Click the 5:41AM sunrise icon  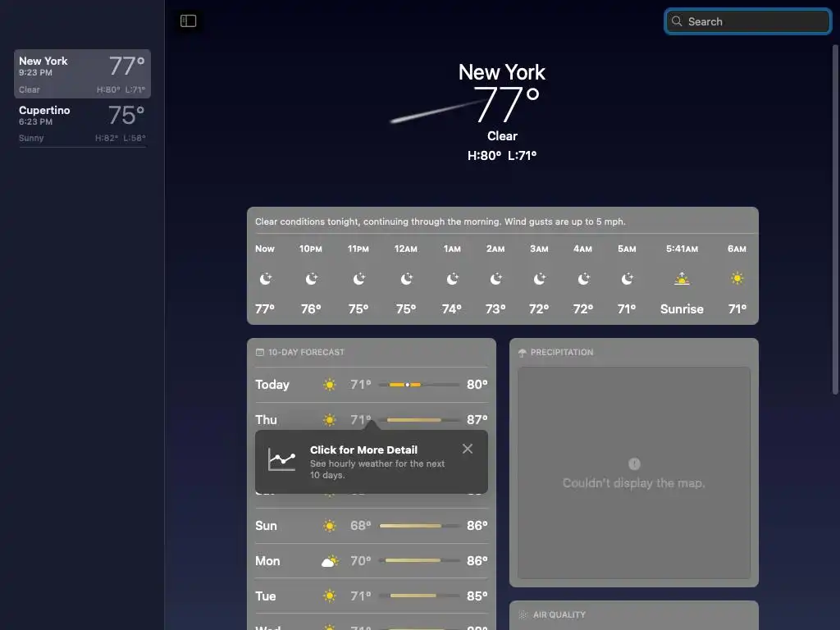pyautogui.click(x=682, y=279)
